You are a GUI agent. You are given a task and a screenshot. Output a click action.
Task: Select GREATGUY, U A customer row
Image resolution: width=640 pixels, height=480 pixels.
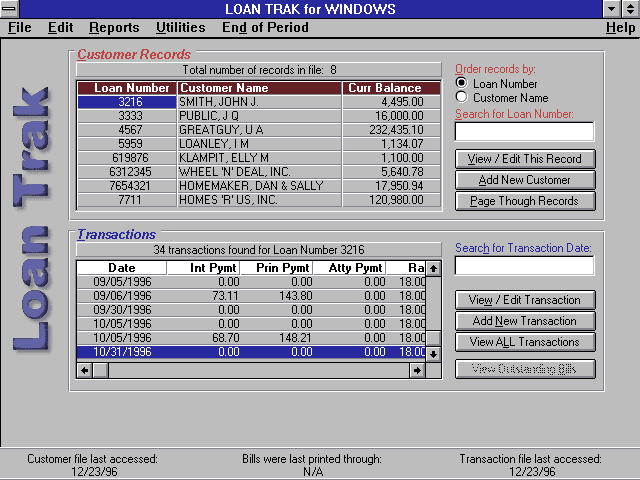(259, 129)
